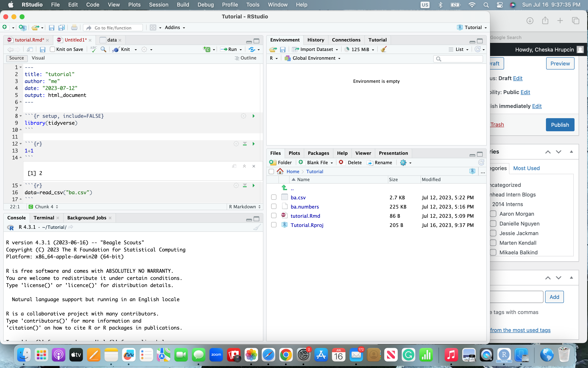
Task: Open ba.csv file link in Files pane
Action: coord(298,197)
